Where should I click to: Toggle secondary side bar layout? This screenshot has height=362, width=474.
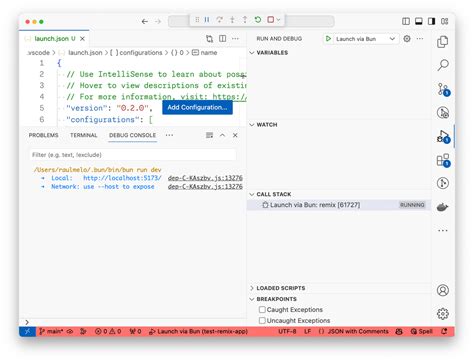(432, 21)
